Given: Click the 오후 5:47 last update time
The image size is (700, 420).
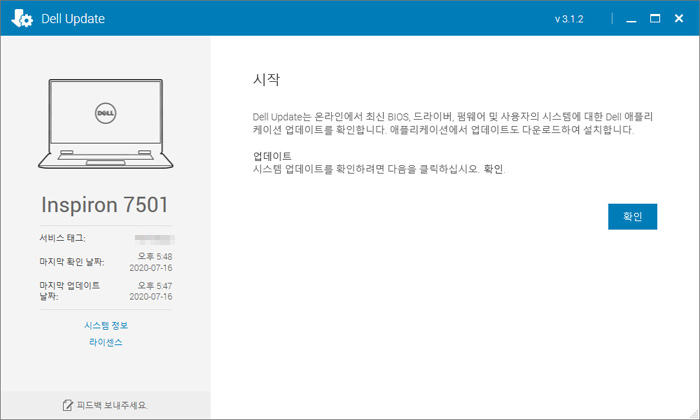Looking at the screenshot, I should (x=155, y=286).
